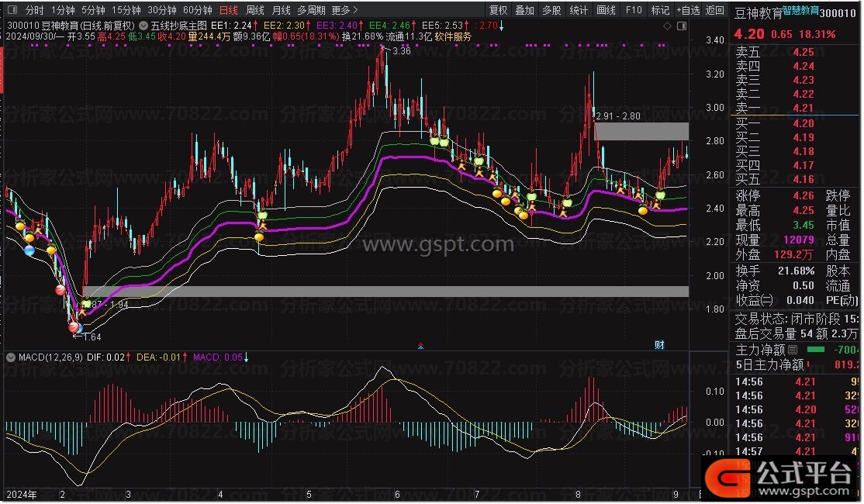Image resolution: width=864 pixels, height=504 pixels.
Task: Open the MACD(12,26,9) indicator dropdown icon
Action: 10,357
